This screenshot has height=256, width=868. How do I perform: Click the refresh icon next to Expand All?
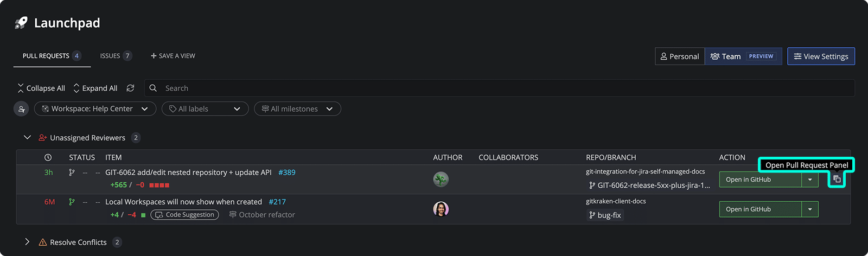click(x=130, y=88)
